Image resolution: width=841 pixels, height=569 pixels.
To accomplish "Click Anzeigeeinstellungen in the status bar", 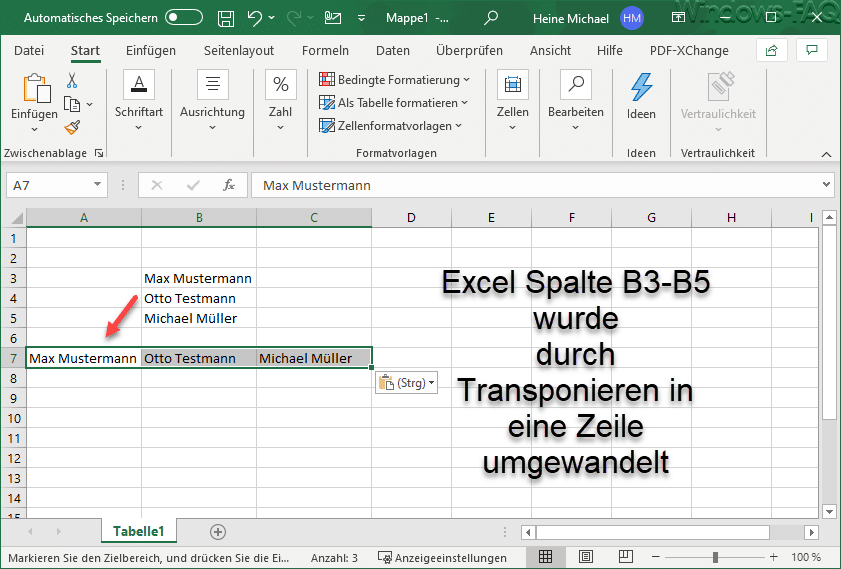I will (442, 558).
